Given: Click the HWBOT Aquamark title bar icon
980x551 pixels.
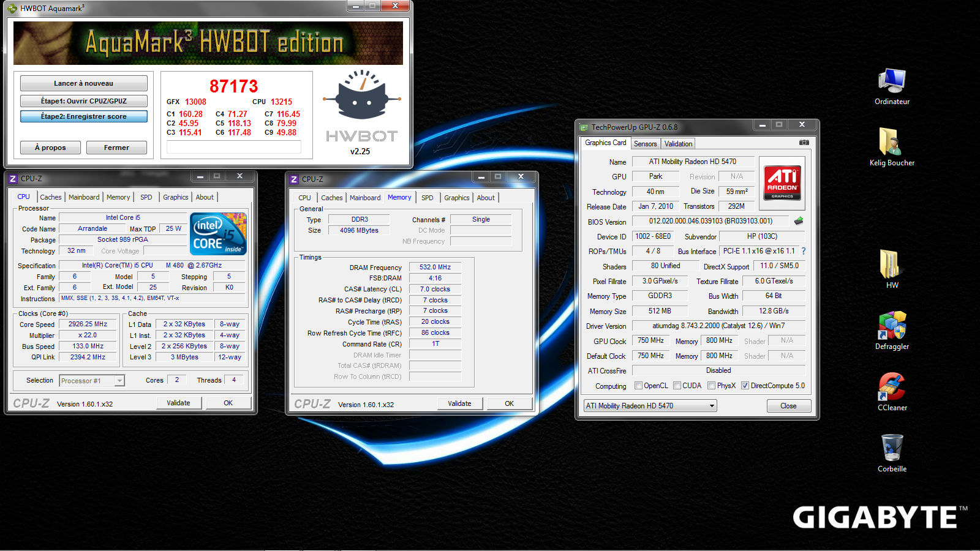Looking at the screenshot, I should click(13, 8).
